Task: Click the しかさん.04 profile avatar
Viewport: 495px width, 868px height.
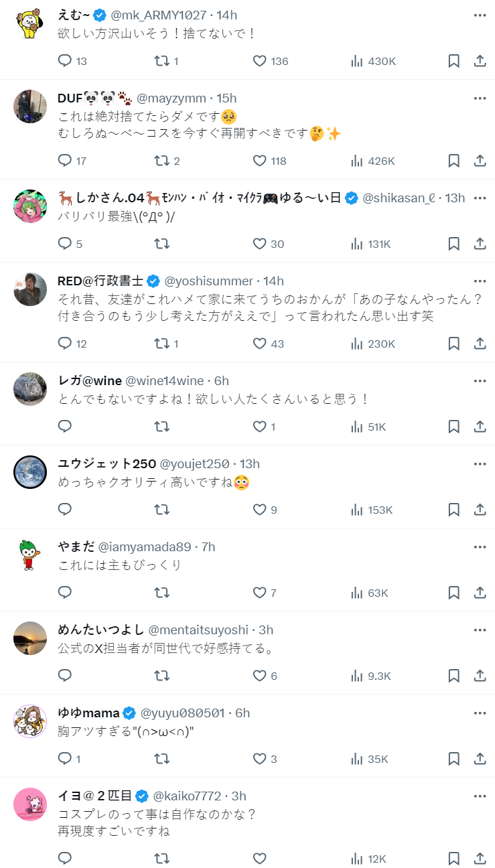Action: [30, 206]
